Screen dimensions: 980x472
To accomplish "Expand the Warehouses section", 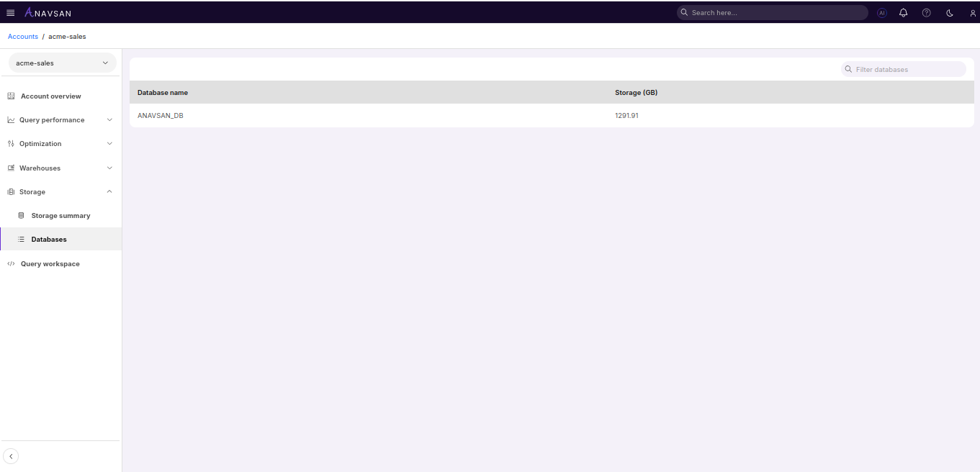I will click(109, 168).
